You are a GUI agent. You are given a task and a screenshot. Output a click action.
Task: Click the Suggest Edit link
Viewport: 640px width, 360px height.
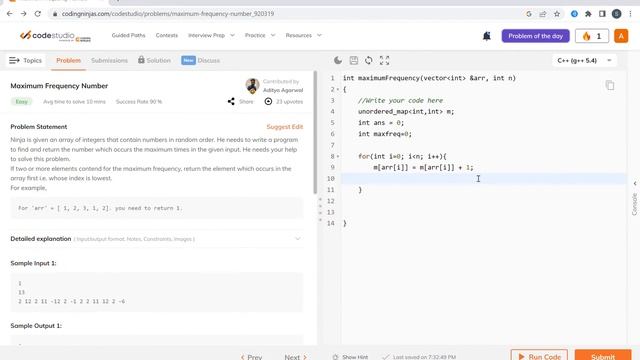point(284,127)
